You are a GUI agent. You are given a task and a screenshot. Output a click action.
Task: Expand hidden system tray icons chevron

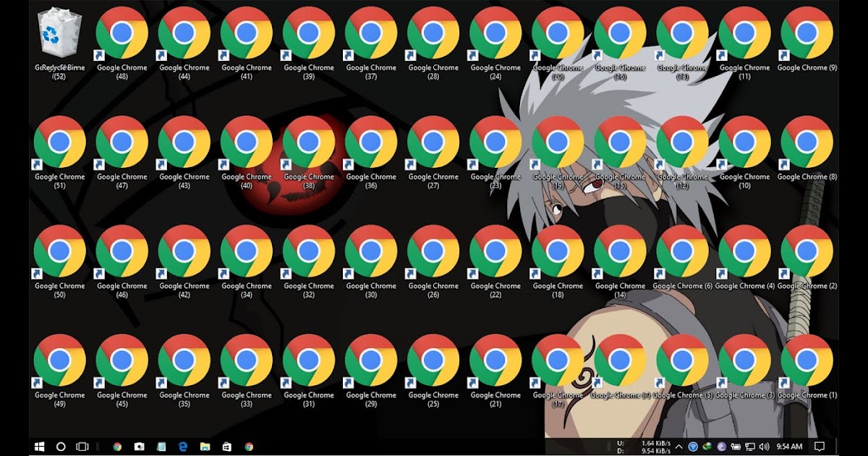(680, 447)
